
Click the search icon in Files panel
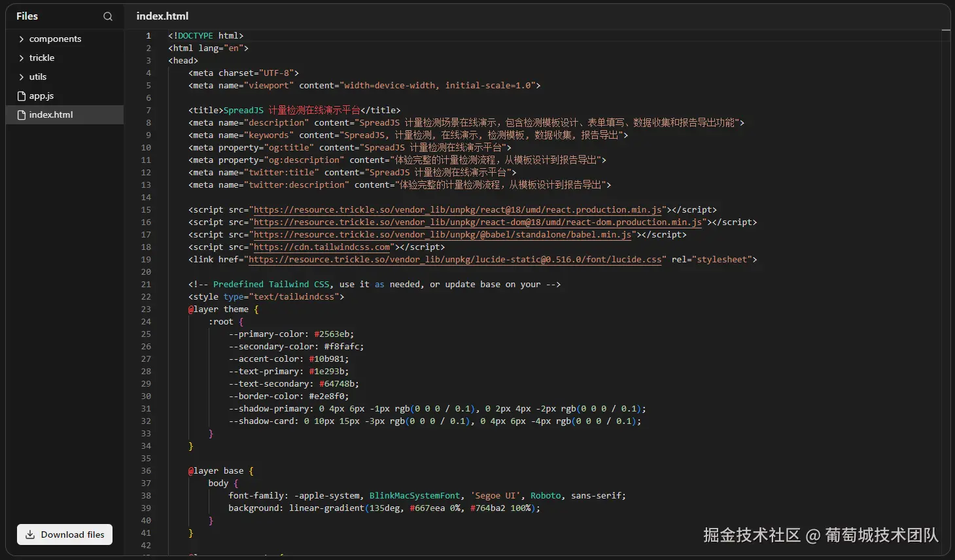click(x=108, y=16)
